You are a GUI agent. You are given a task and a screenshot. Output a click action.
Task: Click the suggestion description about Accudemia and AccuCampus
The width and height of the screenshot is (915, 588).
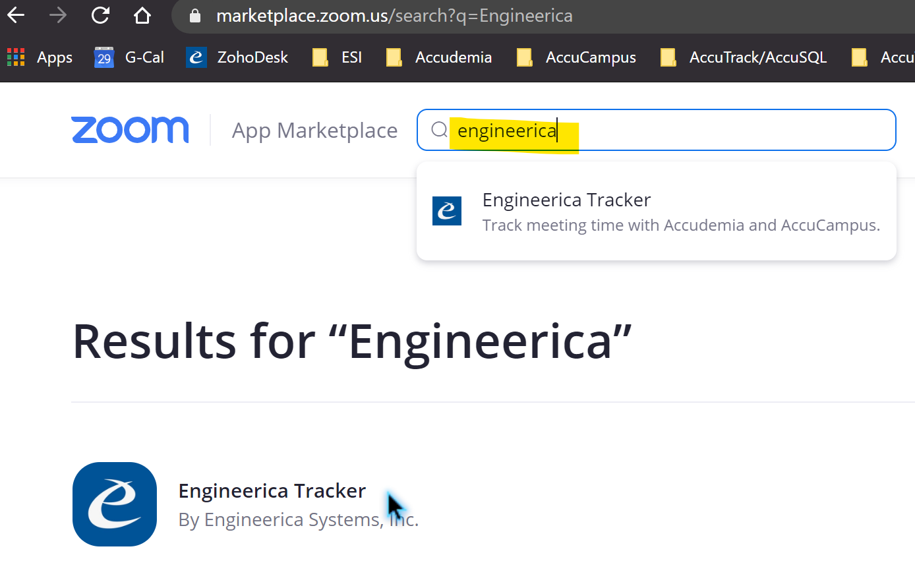(x=681, y=225)
